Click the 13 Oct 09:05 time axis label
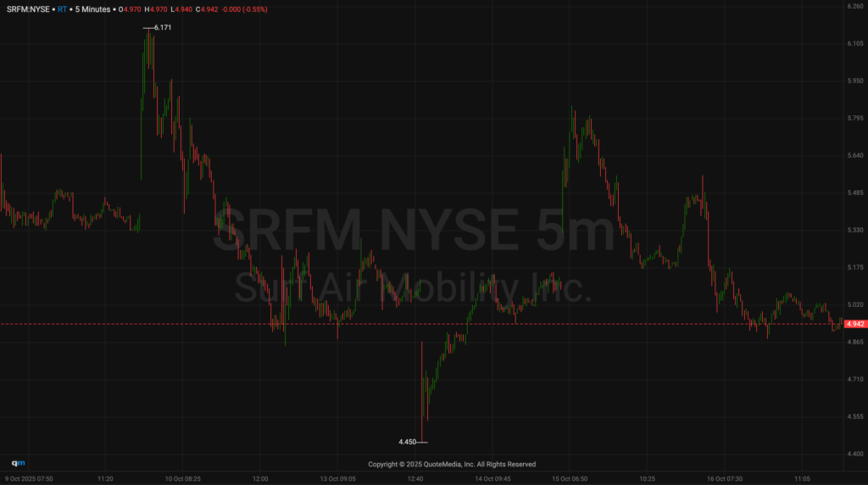 click(336, 478)
